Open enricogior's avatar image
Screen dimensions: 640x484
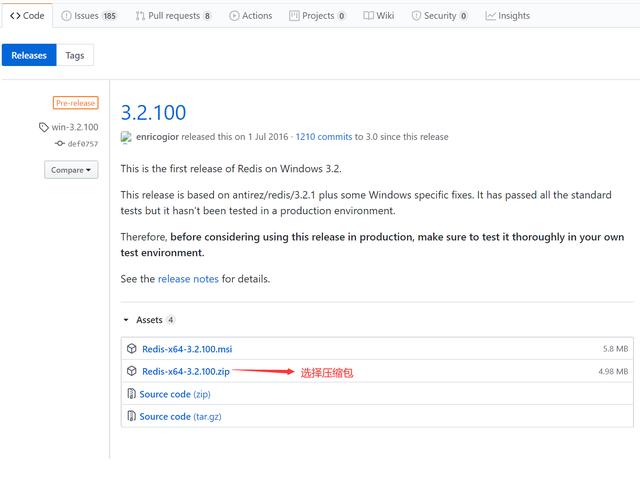[126, 137]
